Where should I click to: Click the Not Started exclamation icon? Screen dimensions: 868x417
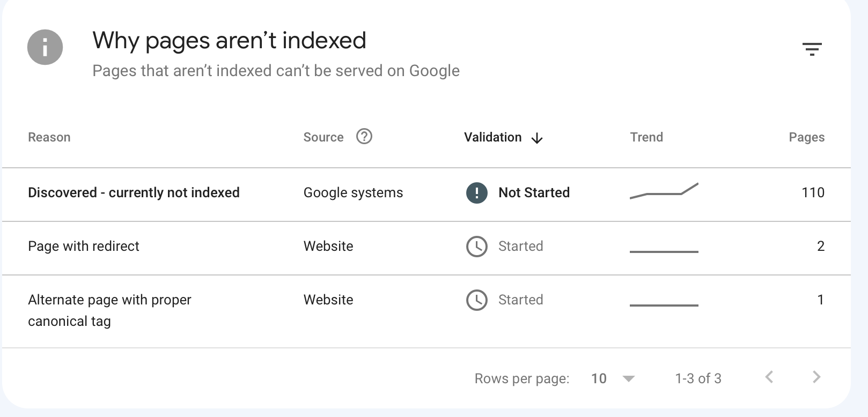pos(476,193)
